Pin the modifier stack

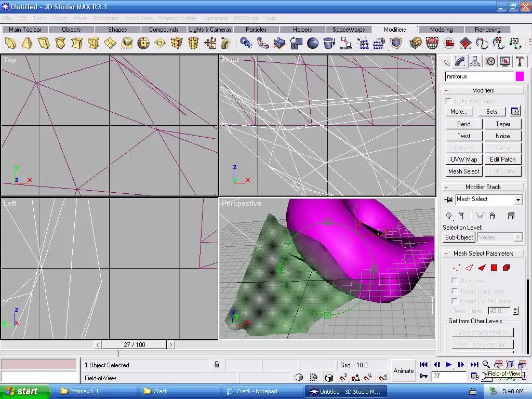pos(448,199)
